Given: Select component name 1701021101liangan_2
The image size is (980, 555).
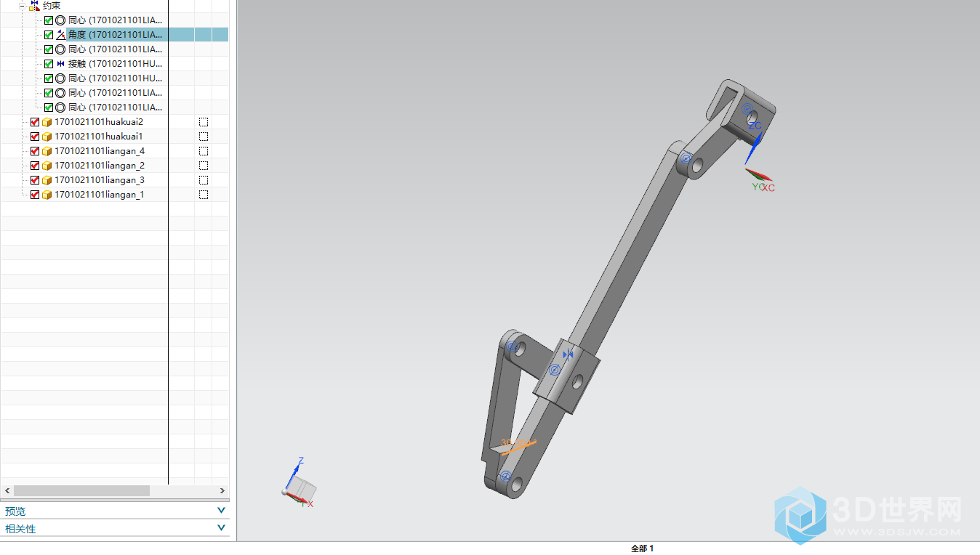Looking at the screenshot, I should pyautogui.click(x=100, y=166).
